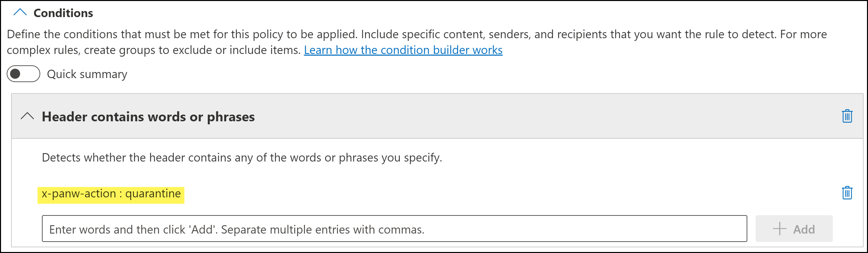Collapse 'Header contains words or phrases' chevron
Image resolution: width=868 pixels, height=253 pixels.
coord(27,117)
